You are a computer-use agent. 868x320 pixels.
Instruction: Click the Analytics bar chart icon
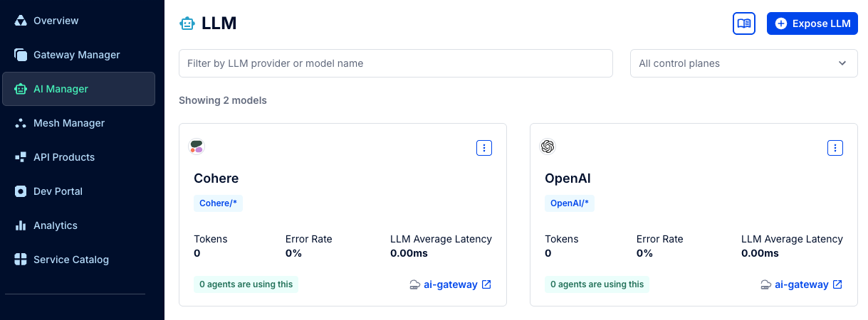[x=21, y=225]
